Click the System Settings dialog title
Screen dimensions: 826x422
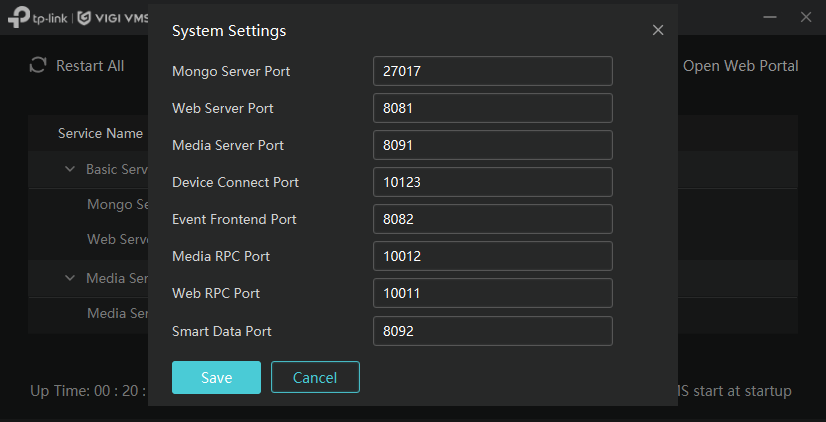[x=229, y=31]
